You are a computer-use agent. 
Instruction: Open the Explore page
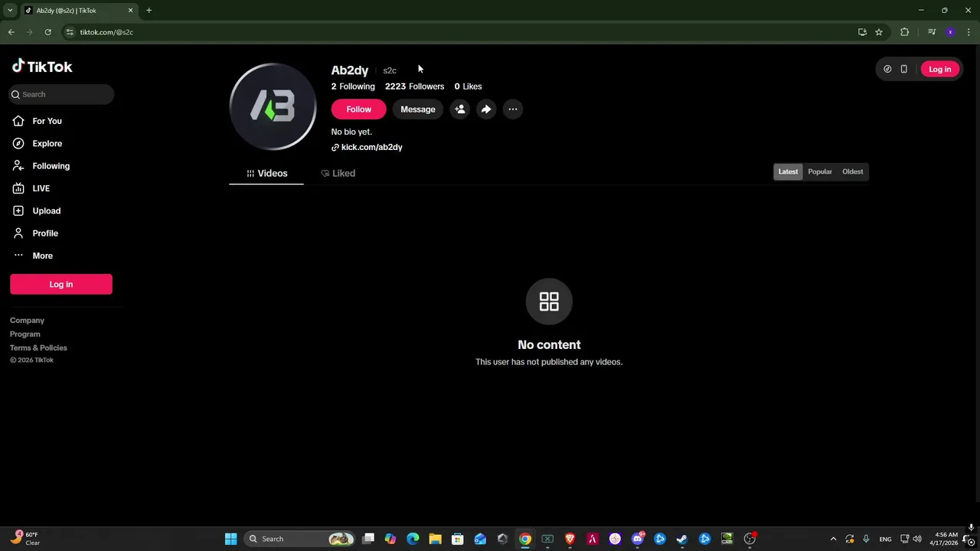(x=47, y=143)
